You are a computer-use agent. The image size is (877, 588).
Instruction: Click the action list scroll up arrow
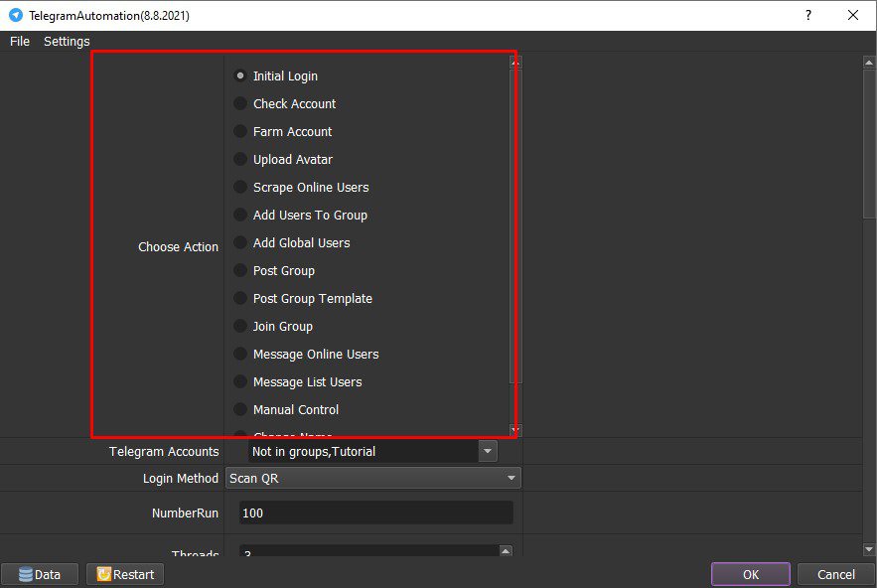click(515, 63)
